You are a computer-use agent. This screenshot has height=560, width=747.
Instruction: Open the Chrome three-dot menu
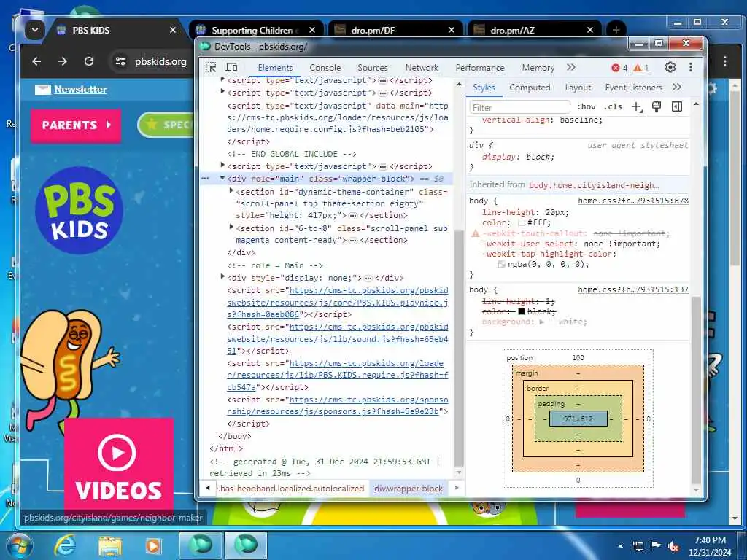click(x=724, y=61)
